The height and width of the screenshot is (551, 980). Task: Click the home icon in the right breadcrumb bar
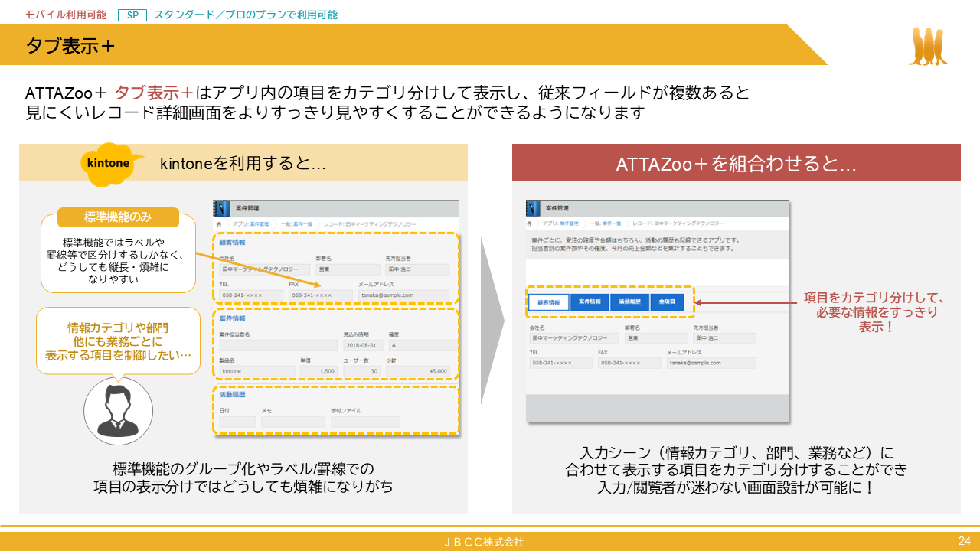530,223
